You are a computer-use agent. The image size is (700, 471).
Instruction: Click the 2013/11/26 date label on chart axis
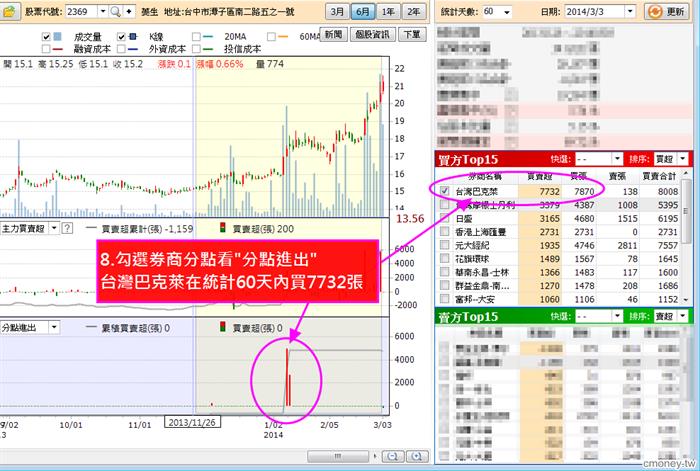(x=192, y=422)
